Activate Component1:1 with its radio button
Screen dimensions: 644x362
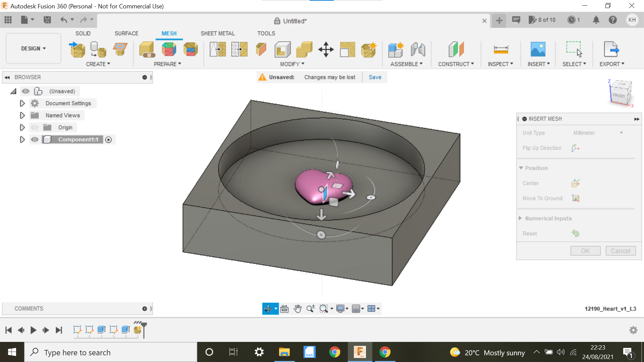(x=108, y=139)
